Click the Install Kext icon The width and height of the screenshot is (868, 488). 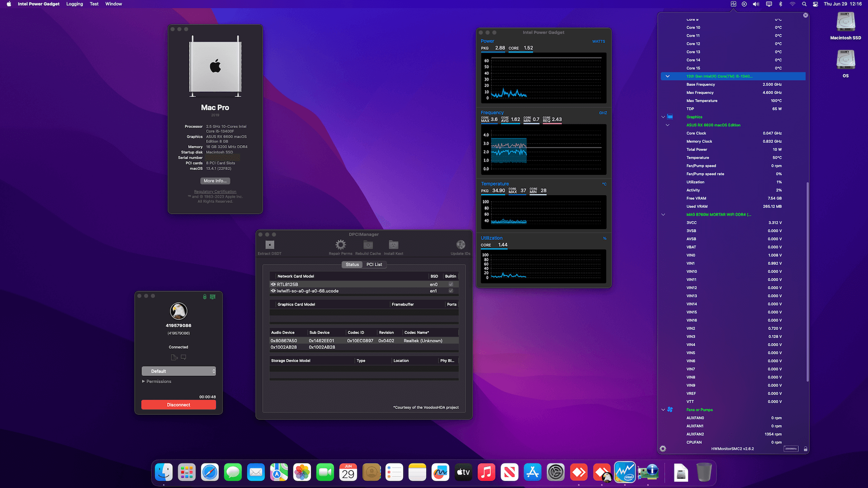point(393,245)
